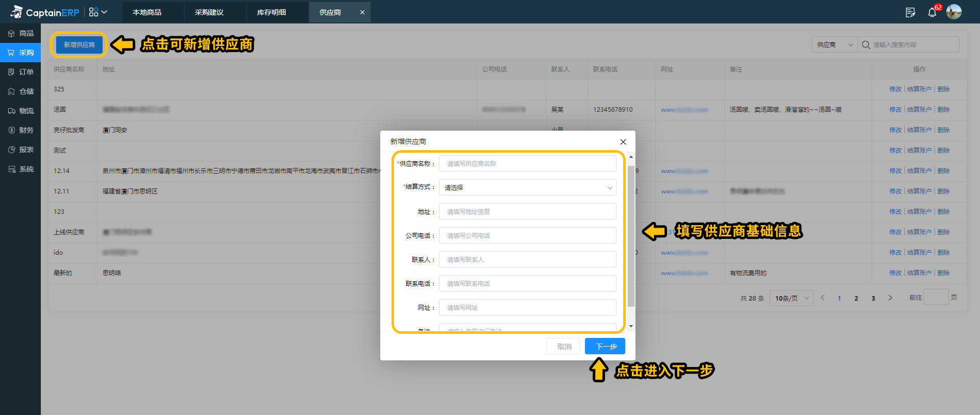Focus the 地址 input field
The image size is (980, 415).
click(527, 211)
